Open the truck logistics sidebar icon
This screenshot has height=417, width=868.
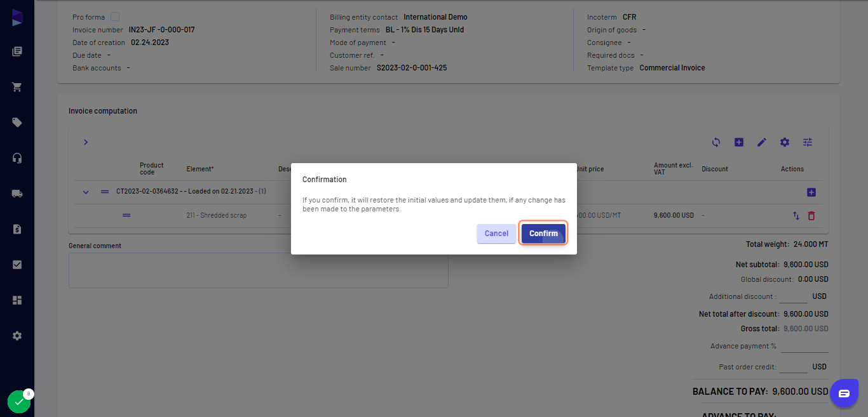17,194
